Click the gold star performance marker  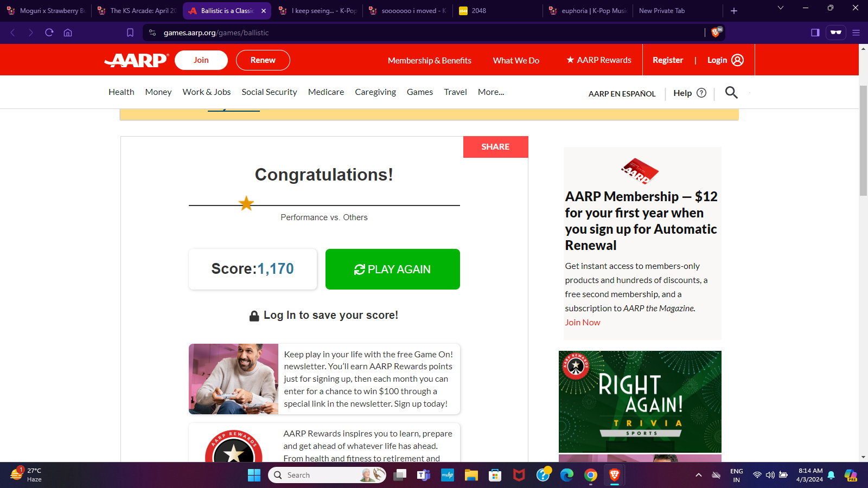coord(246,203)
